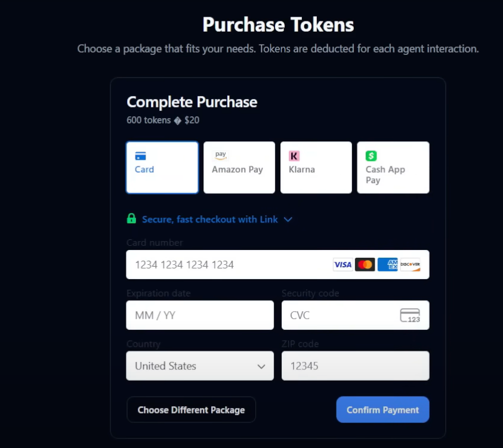Switch to Amazon Pay payment tab
The width and height of the screenshot is (503, 448).
click(239, 168)
